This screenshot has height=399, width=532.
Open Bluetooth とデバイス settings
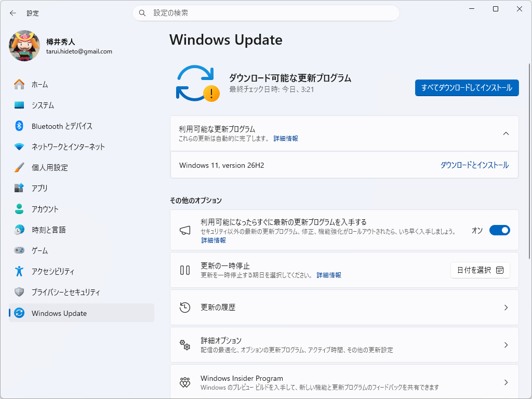tap(82, 126)
